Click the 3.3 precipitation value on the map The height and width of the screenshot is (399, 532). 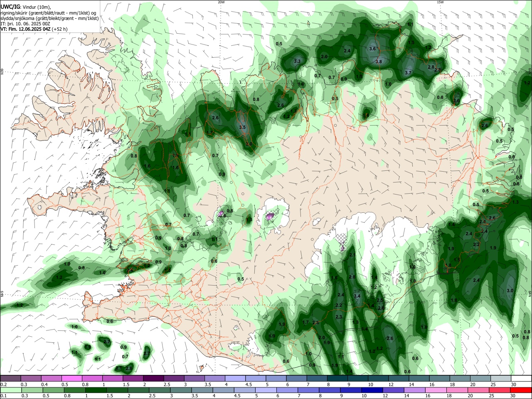tap(297, 61)
